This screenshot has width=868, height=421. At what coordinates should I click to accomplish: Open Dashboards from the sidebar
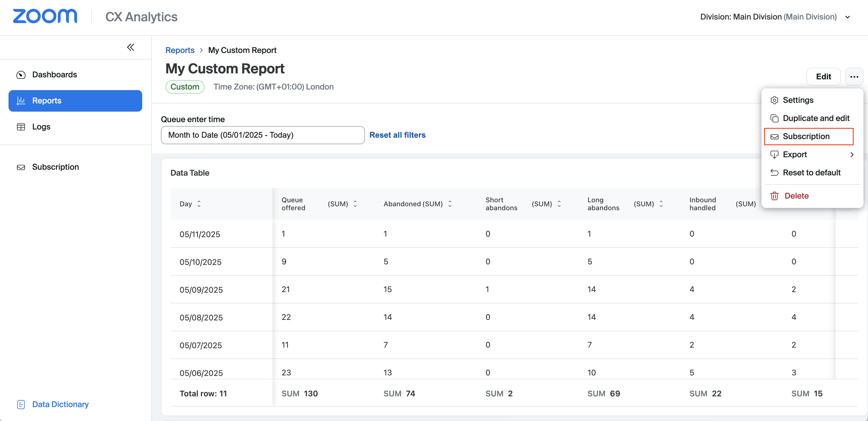[54, 75]
